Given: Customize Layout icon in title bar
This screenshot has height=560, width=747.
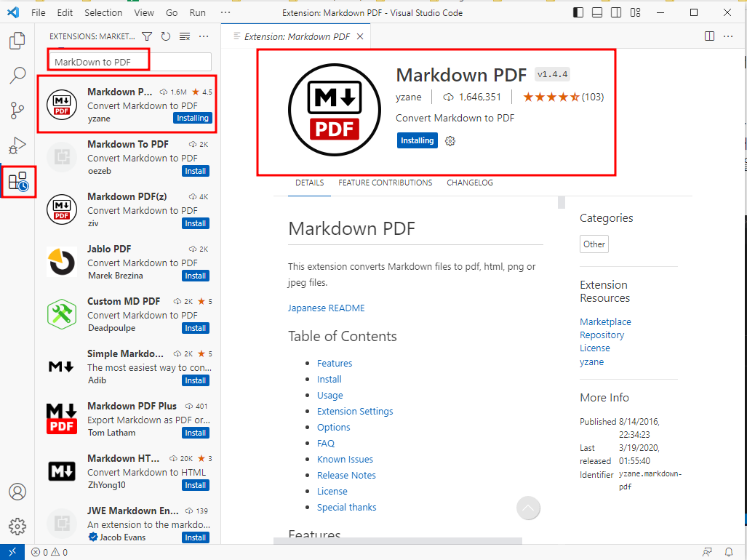Looking at the screenshot, I should (x=636, y=12).
